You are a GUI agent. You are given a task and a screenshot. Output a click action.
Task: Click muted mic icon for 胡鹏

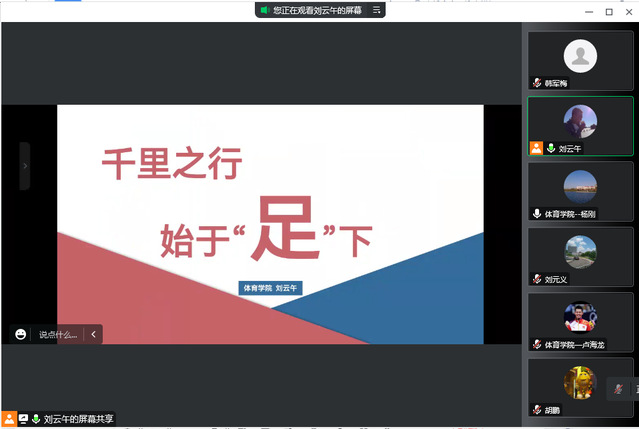click(x=537, y=410)
